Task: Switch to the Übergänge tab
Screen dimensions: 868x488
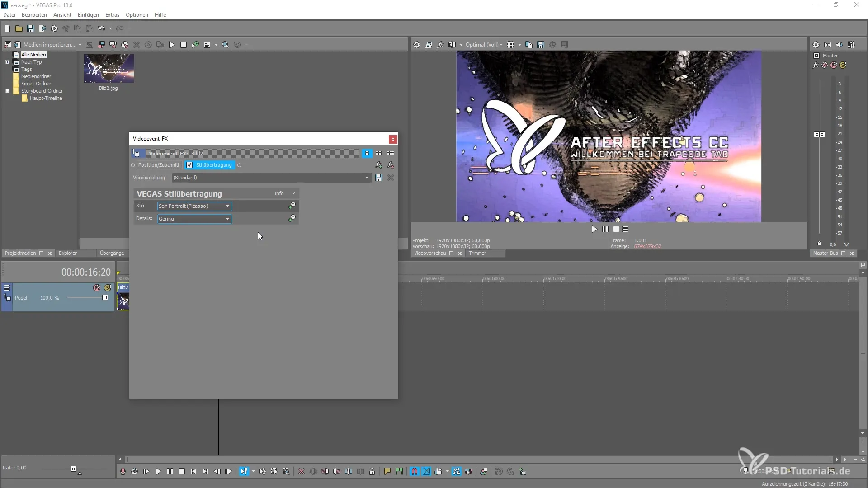Action: coord(112,253)
